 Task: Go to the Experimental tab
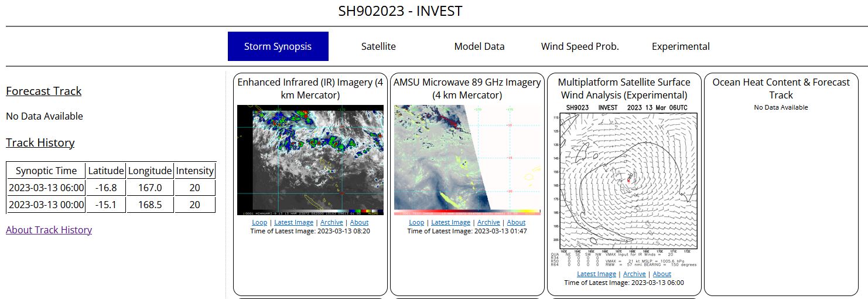click(x=681, y=46)
